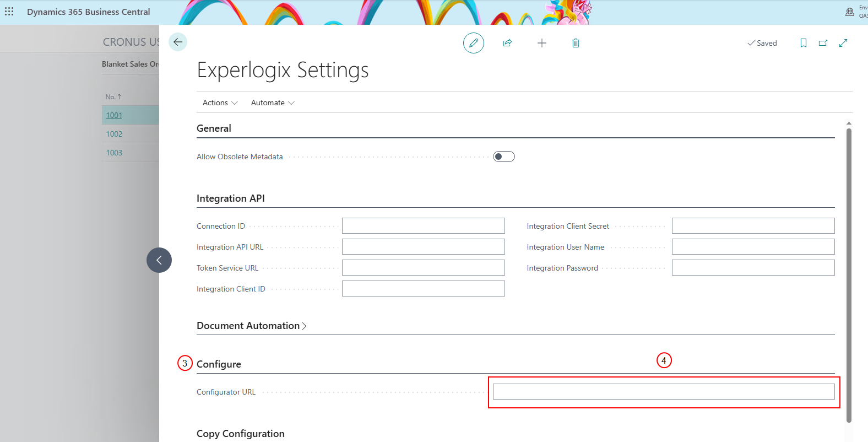The height and width of the screenshot is (442, 868).
Task: Open blanket sales order 1002
Action: (x=114, y=134)
